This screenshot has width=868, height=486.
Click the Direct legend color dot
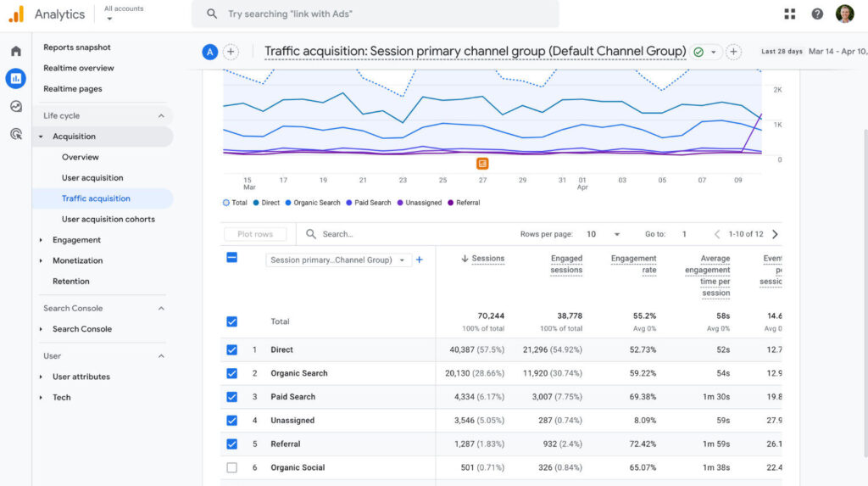coord(256,203)
